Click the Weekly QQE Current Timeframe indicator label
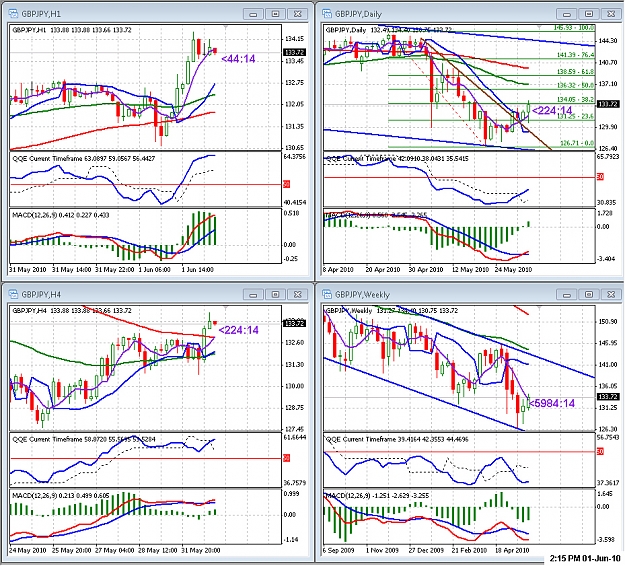 tap(397, 439)
